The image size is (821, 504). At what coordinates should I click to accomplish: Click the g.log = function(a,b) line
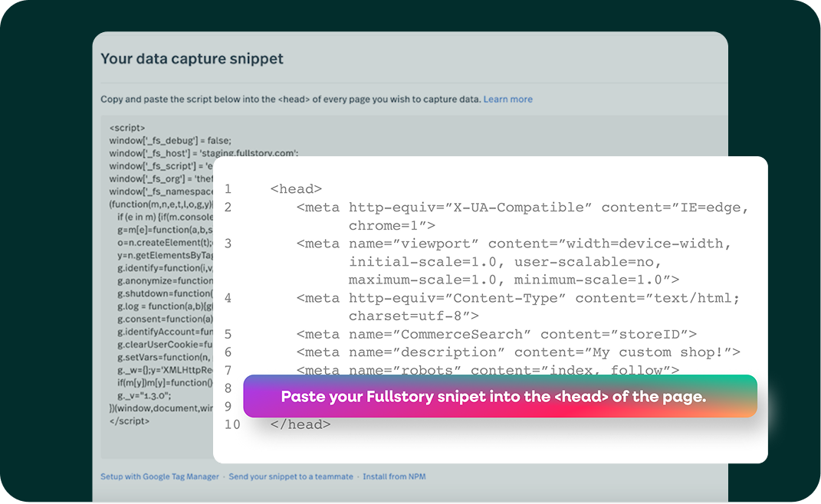[165, 306]
